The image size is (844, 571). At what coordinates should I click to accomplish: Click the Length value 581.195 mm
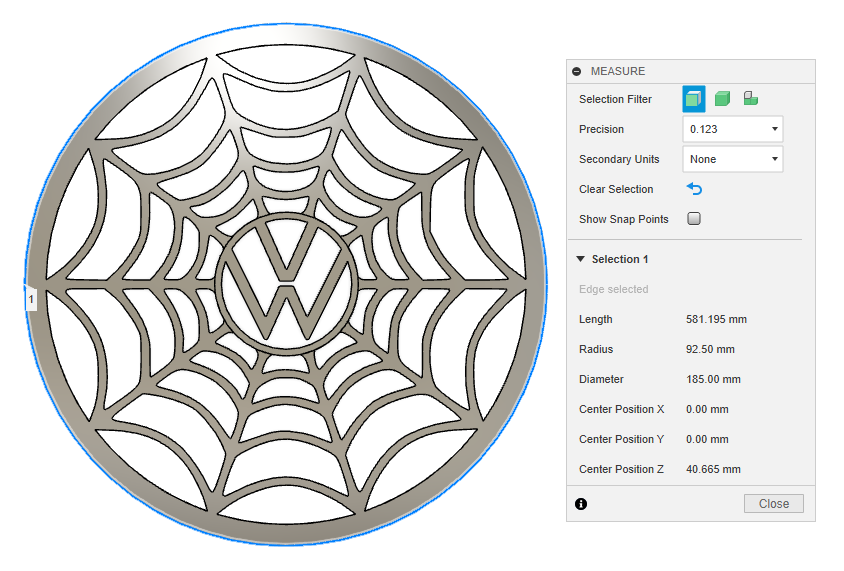point(716,319)
